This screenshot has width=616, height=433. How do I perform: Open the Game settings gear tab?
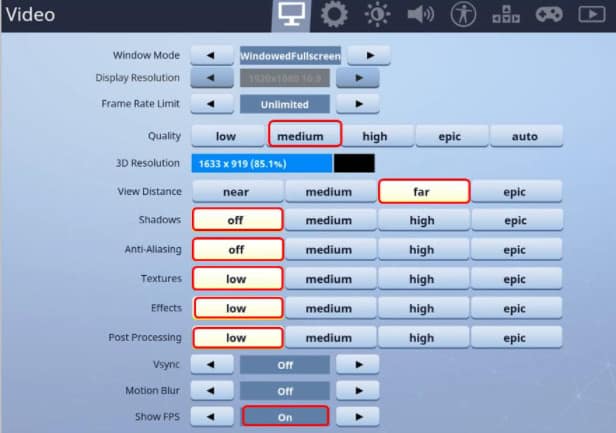[x=334, y=15]
